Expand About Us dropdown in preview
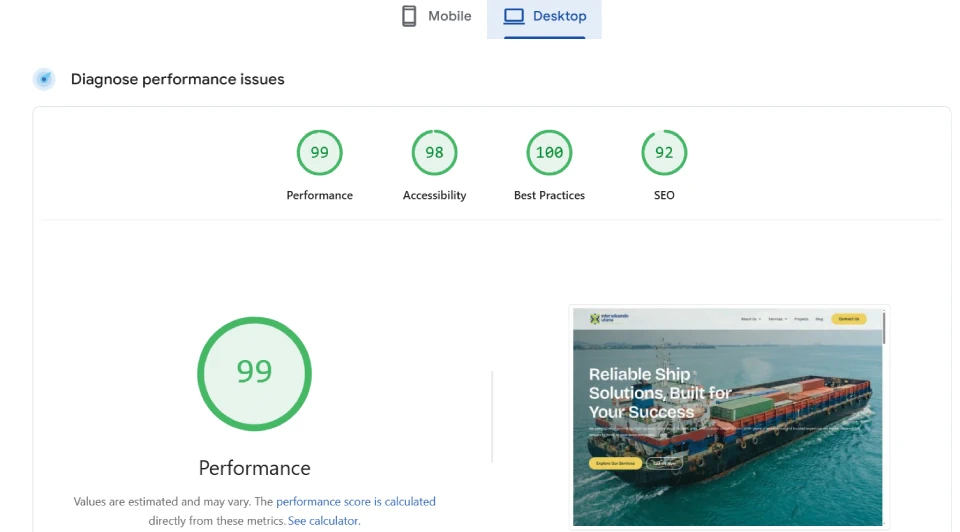This screenshot has height=532, width=960. [750, 319]
